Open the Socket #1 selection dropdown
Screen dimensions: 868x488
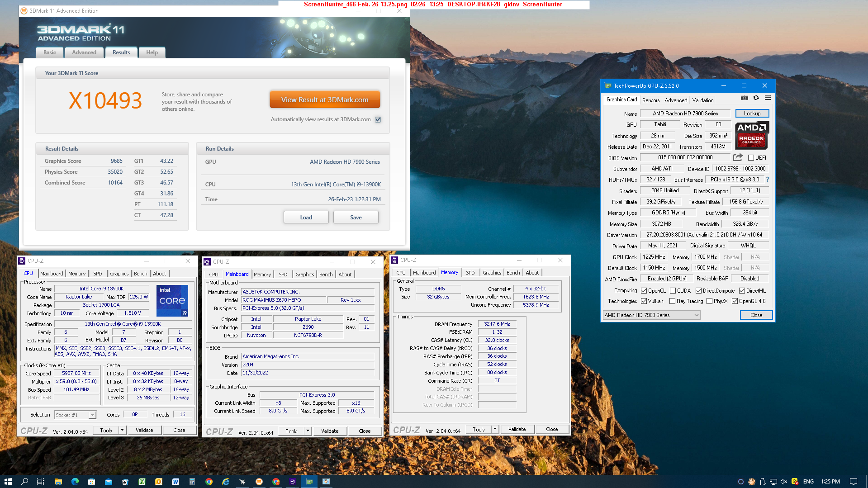click(x=75, y=415)
